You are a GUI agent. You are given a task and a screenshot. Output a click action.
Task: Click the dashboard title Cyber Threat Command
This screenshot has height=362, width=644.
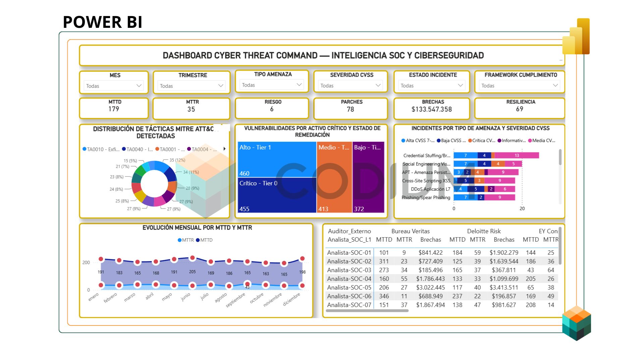pos(323,55)
